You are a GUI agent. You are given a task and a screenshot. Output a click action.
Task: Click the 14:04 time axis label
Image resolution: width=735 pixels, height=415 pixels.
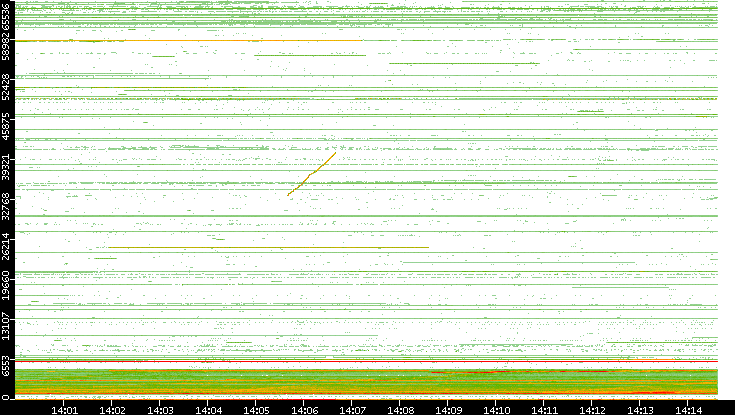209,409
